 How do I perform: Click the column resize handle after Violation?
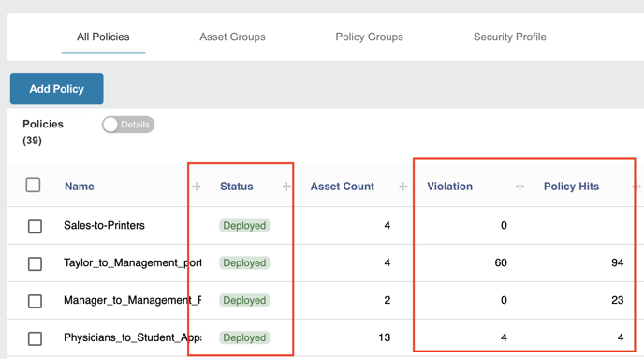coord(520,187)
